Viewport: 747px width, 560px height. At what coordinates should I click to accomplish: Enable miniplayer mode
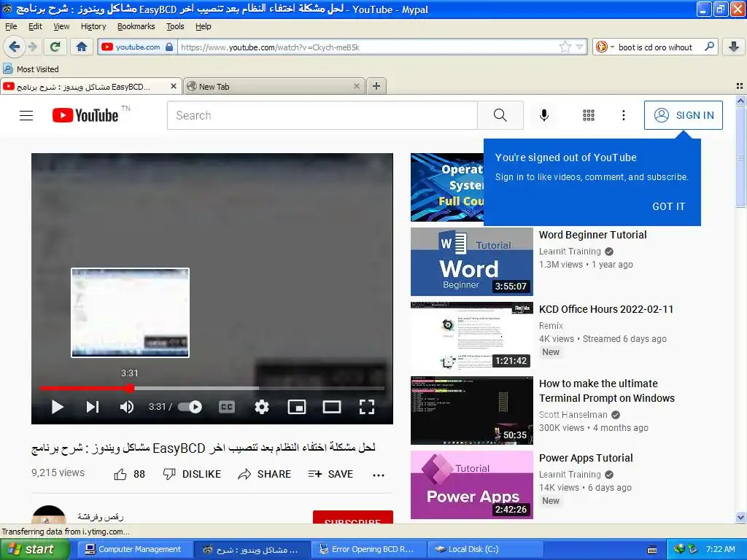coord(297,407)
